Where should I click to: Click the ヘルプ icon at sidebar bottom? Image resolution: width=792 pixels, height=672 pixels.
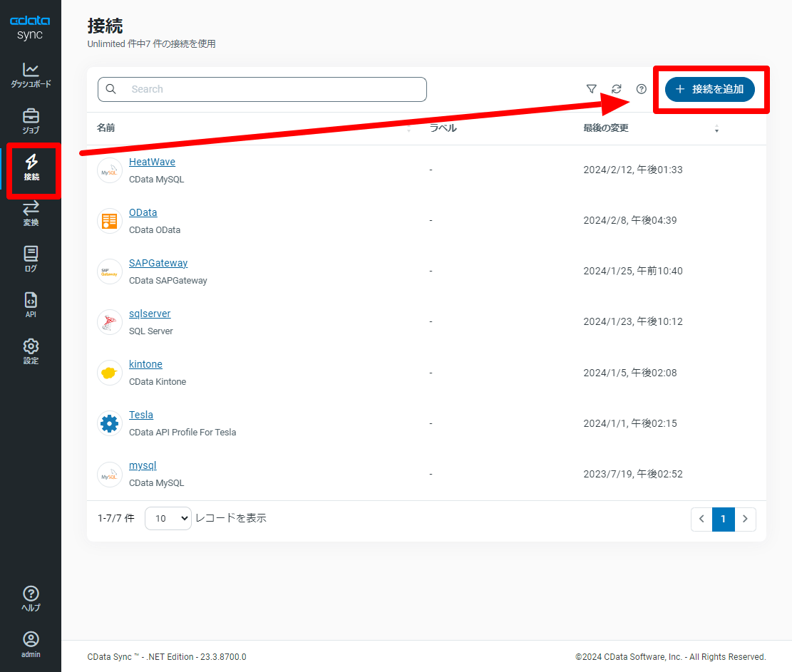(31, 597)
